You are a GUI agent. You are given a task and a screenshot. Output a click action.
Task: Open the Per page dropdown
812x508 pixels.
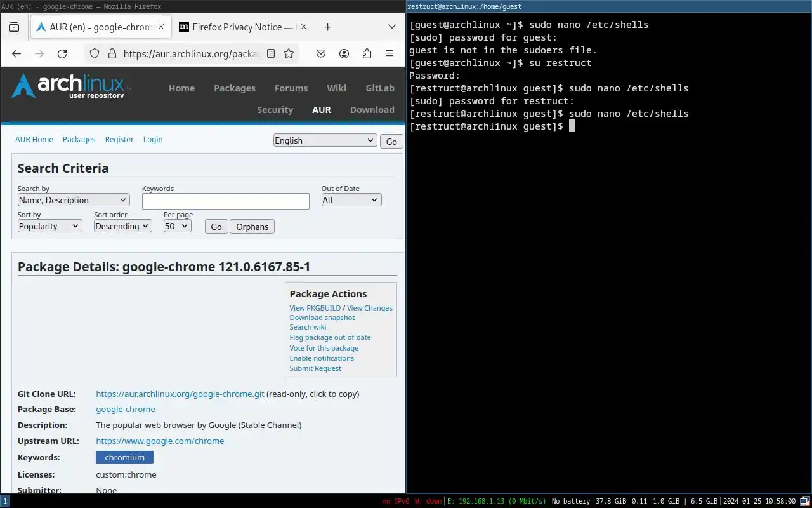click(177, 226)
